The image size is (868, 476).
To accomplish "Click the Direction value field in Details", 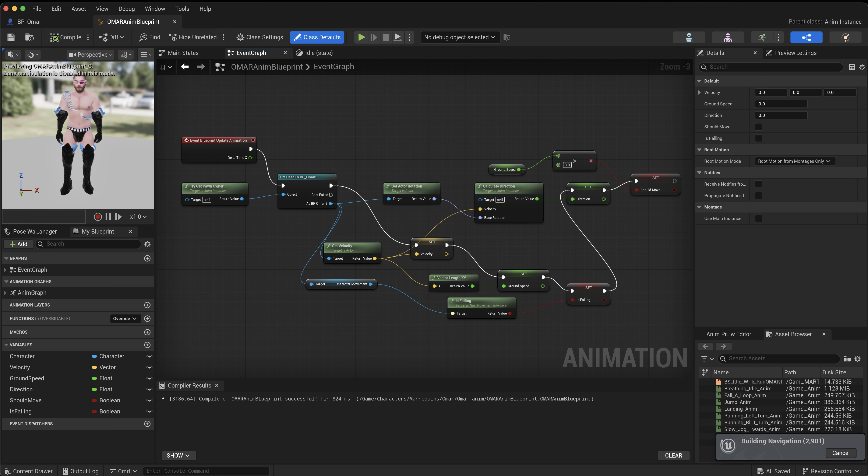I will (x=781, y=115).
